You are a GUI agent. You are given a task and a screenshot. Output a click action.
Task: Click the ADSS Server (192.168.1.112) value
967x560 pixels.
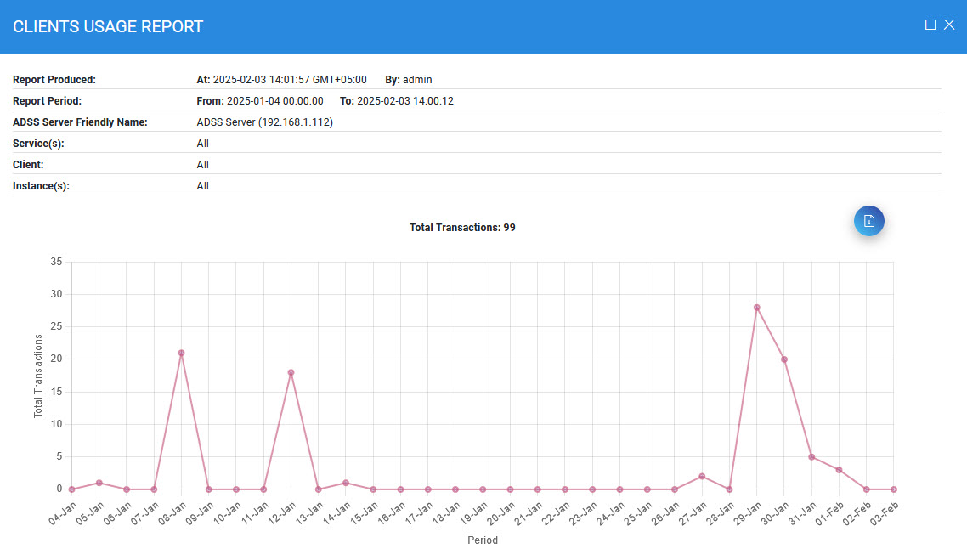tap(264, 122)
